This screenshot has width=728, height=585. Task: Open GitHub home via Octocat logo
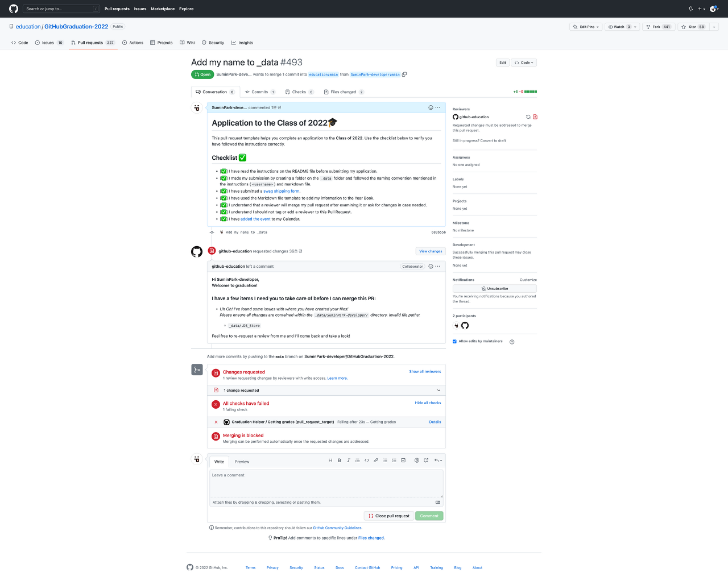14,9
